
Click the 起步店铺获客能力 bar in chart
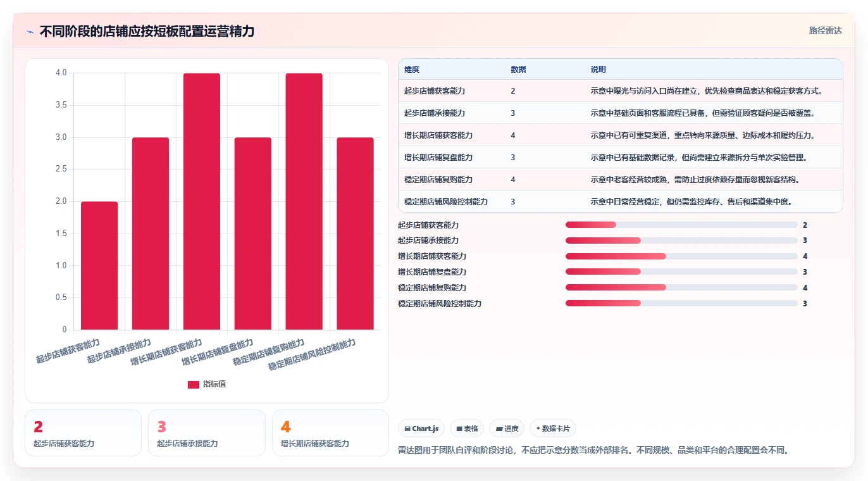coord(99,266)
